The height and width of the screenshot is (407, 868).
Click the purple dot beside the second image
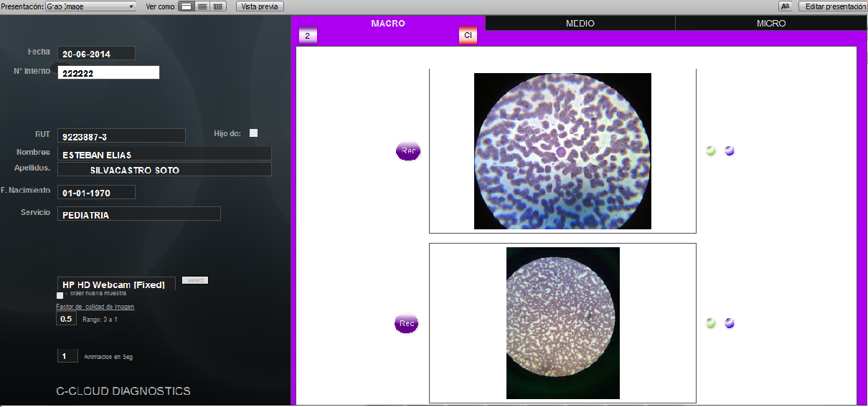(730, 323)
